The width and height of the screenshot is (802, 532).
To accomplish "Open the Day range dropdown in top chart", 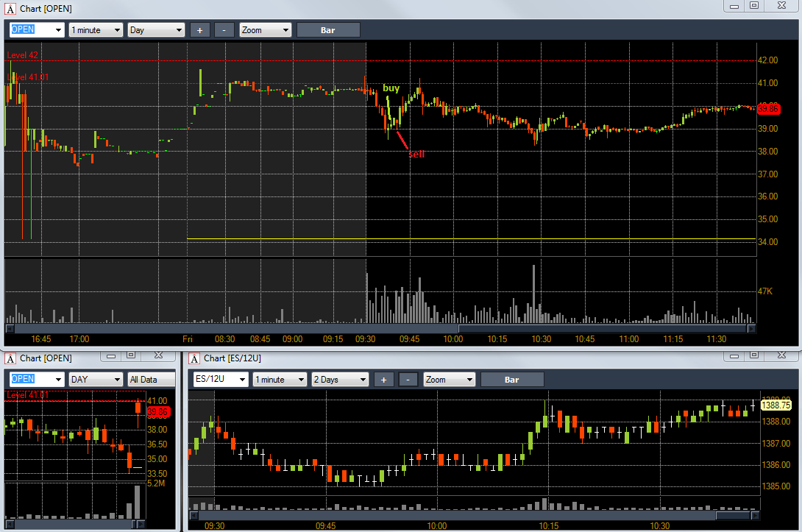I will (x=155, y=30).
